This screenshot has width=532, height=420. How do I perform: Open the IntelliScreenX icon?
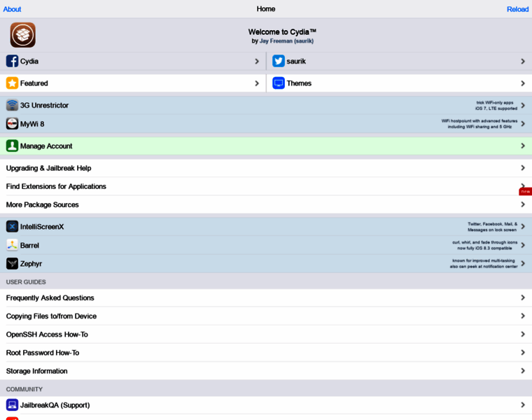(x=12, y=227)
